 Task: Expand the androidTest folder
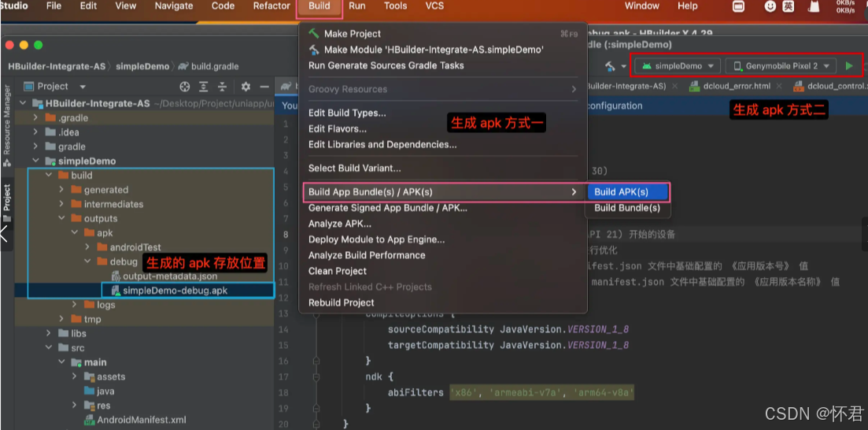click(87, 247)
